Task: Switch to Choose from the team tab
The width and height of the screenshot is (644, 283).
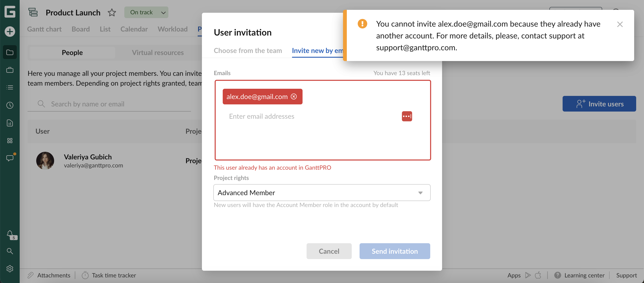Action: click(x=248, y=51)
